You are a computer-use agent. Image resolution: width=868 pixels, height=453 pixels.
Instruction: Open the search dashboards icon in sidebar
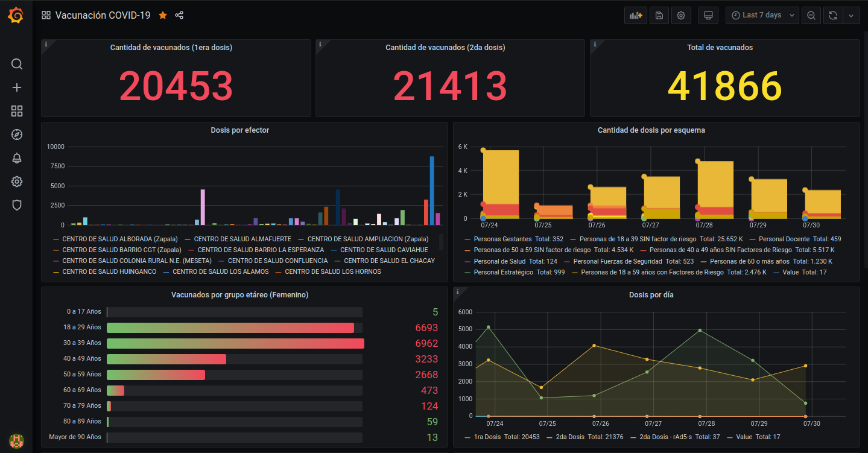coord(17,64)
